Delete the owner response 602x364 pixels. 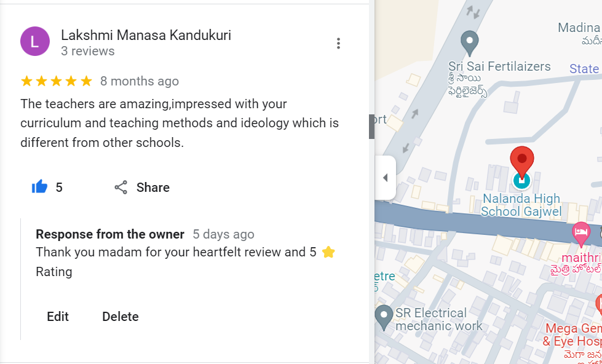(x=121, y=317)
